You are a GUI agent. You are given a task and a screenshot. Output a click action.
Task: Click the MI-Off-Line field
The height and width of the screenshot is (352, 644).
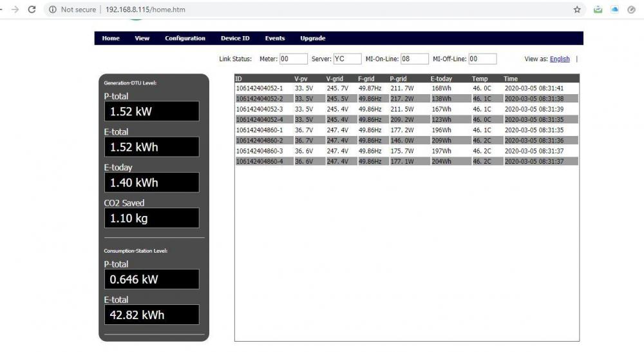click(x=482, y=59)
